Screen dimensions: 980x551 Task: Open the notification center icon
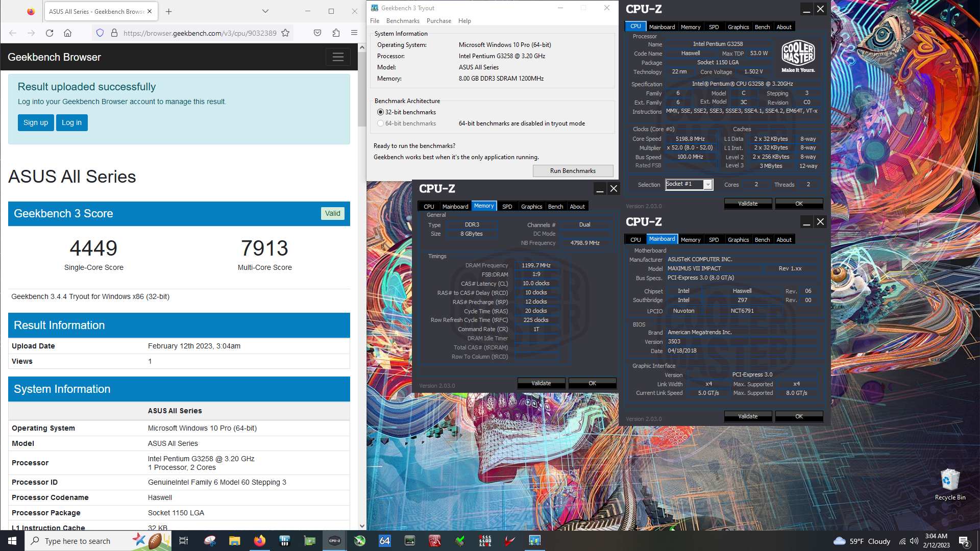(x=964, y=541)
